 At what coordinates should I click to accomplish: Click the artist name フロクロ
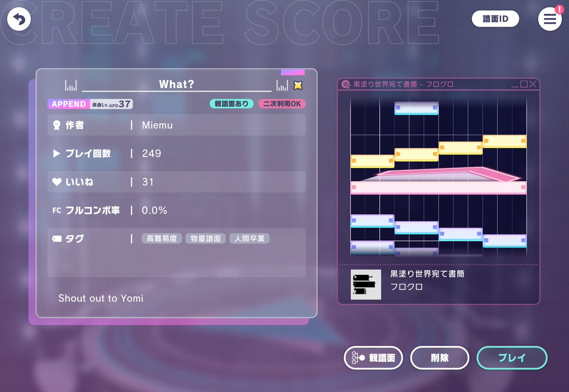[406, 287]
